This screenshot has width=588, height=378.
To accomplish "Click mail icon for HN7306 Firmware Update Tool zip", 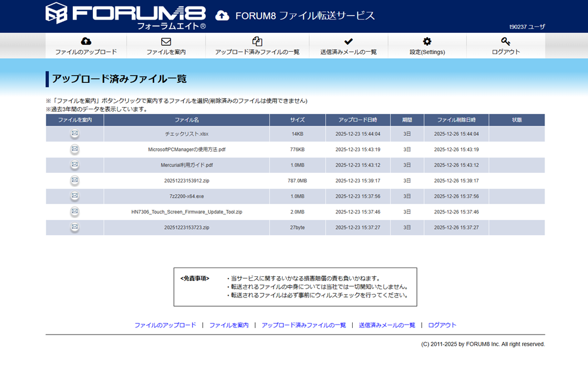I will (75, 212).
